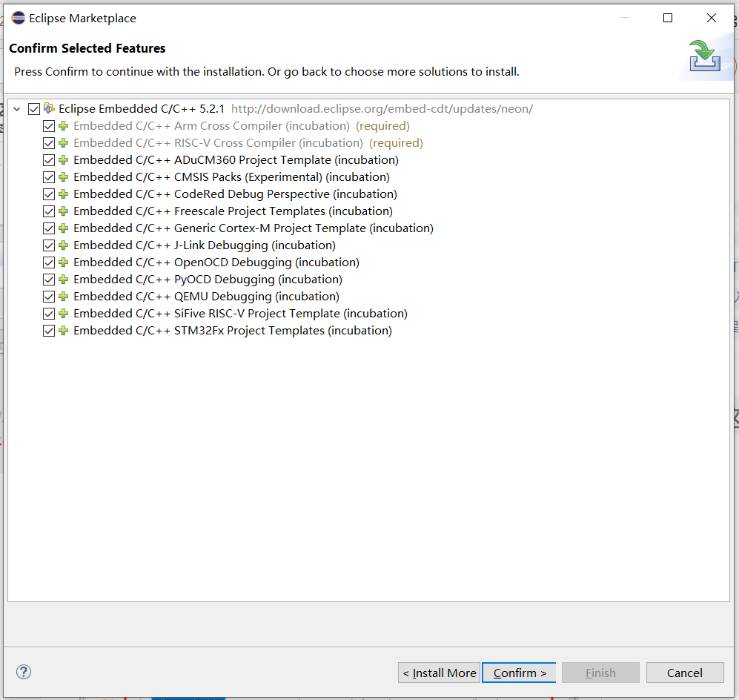Viewport: 739px width, 700px height.
Task: Click plus icon beside SiFive RISC-V Template
Action: pyautogui.click(x=64, y=314)
